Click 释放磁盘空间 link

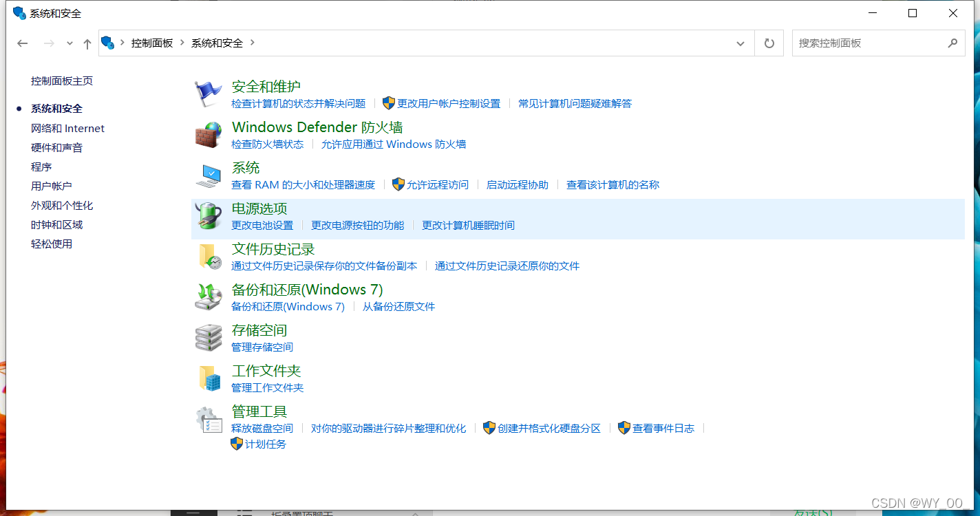262,428
